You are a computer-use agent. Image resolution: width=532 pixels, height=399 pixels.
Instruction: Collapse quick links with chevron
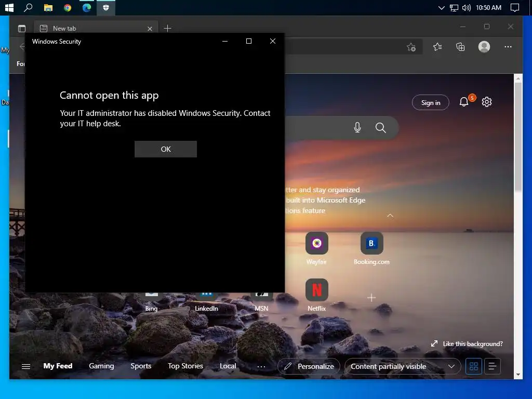click(x=390, y=216)
